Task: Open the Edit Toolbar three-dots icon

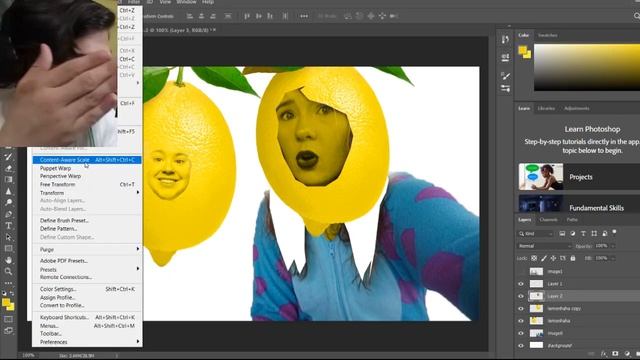Action: point(8,282)
